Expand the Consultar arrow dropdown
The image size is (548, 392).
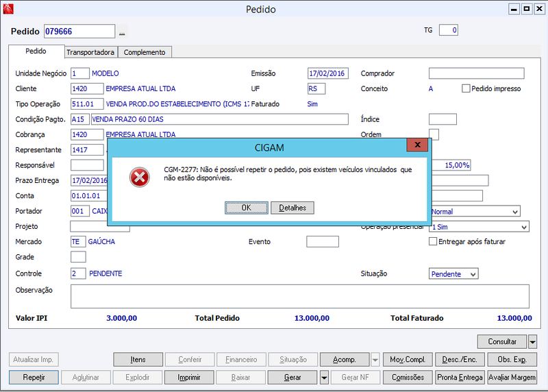coord(533,342)
